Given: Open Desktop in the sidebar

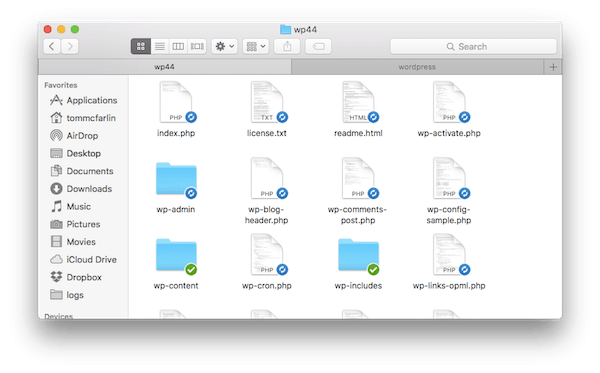Looking at the screenshot, I should 75,153.
